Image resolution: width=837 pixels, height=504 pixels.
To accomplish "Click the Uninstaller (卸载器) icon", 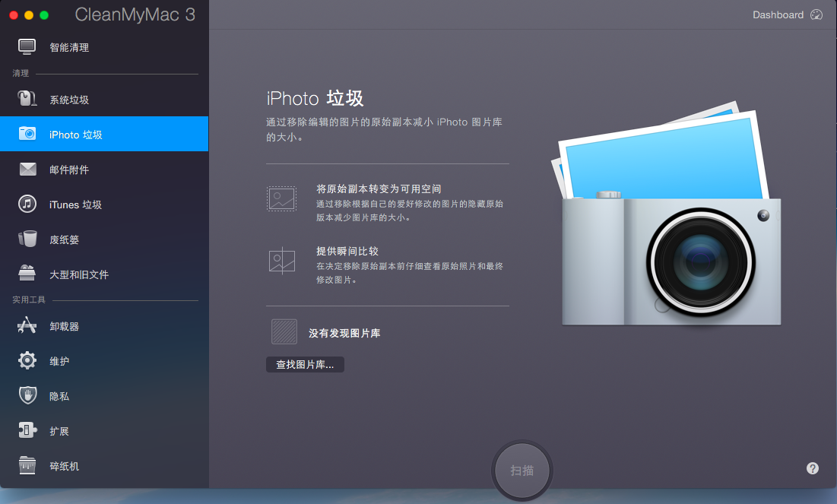I will coord(27,325).
